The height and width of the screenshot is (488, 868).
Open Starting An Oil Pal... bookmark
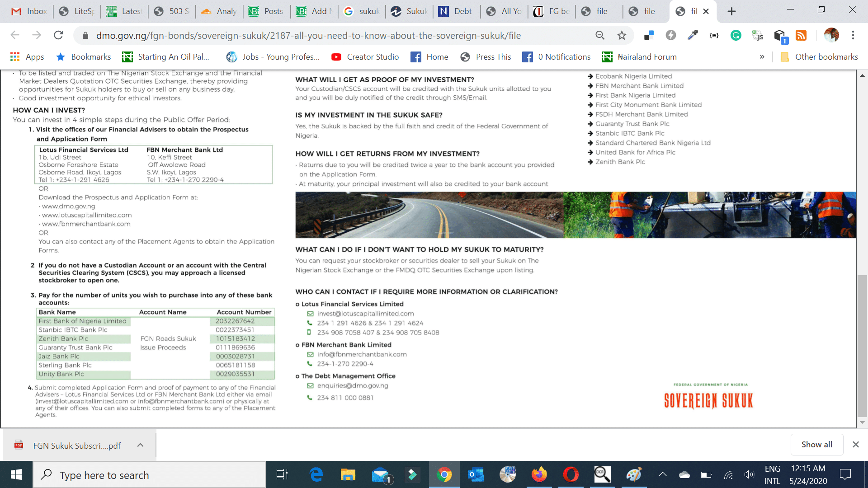pos(166,57)
